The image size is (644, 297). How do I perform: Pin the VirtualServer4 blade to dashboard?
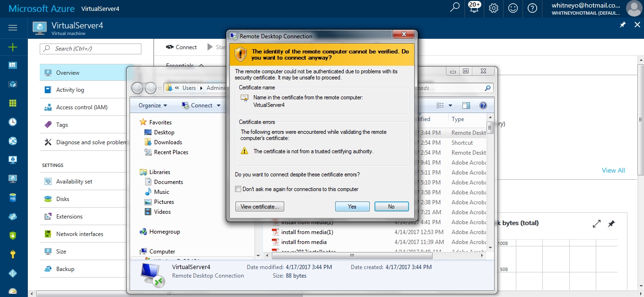click(x=623, y=25)
